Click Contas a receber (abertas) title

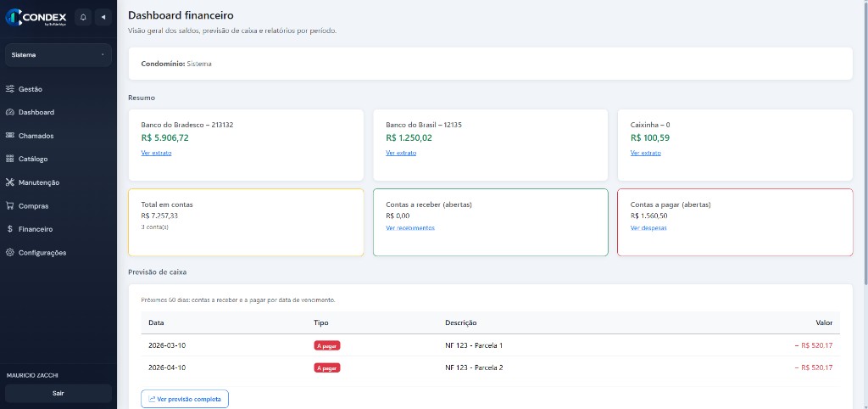pos(429,204)
